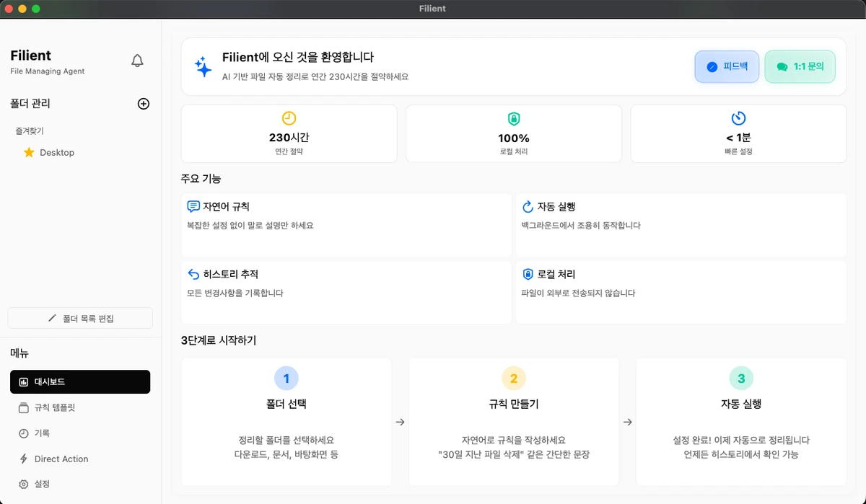
Task: Click the pencil icon in 폴더 목록 편집
Action: tap(52, 318)
